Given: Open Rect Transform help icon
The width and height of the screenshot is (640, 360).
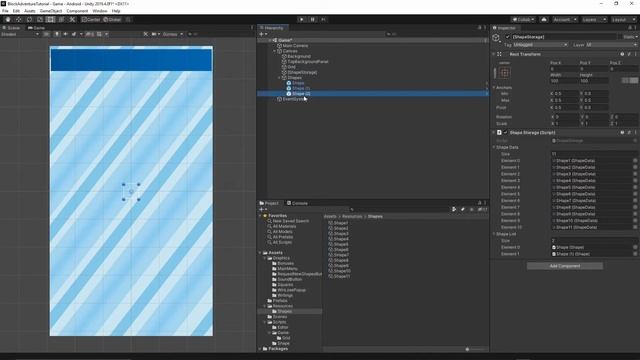Looking at the screenshot, I should coord(622,54).
